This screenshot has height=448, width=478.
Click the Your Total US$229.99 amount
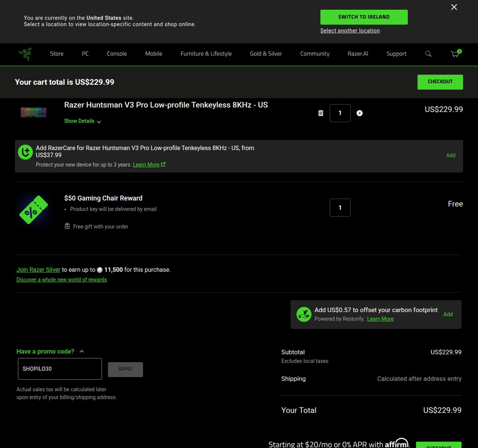pos(442,410)
